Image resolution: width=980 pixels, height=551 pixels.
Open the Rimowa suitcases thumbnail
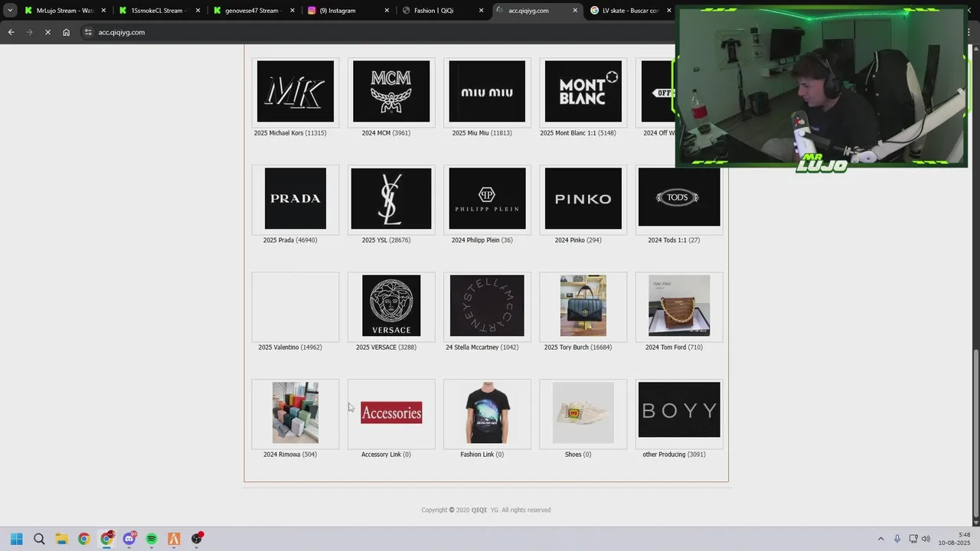(296, 412)
